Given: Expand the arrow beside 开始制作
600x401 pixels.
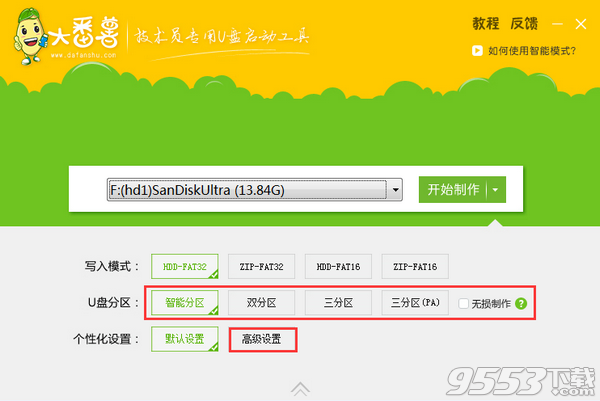Looking at the screenshot, I should tap(496, 189).
